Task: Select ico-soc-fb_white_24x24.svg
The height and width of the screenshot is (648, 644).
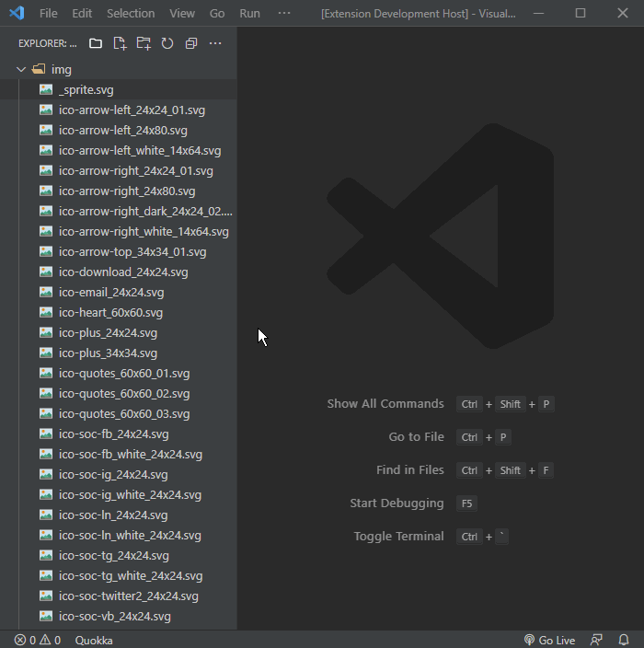Action: [119, 454]
